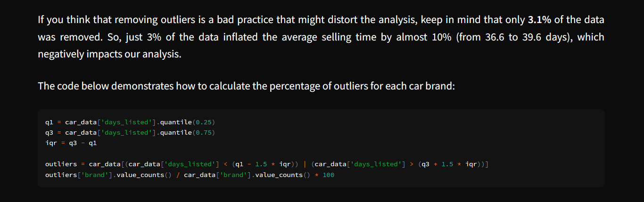Click the number 100 ending the code
644x202 pixels.
(329, 175)
